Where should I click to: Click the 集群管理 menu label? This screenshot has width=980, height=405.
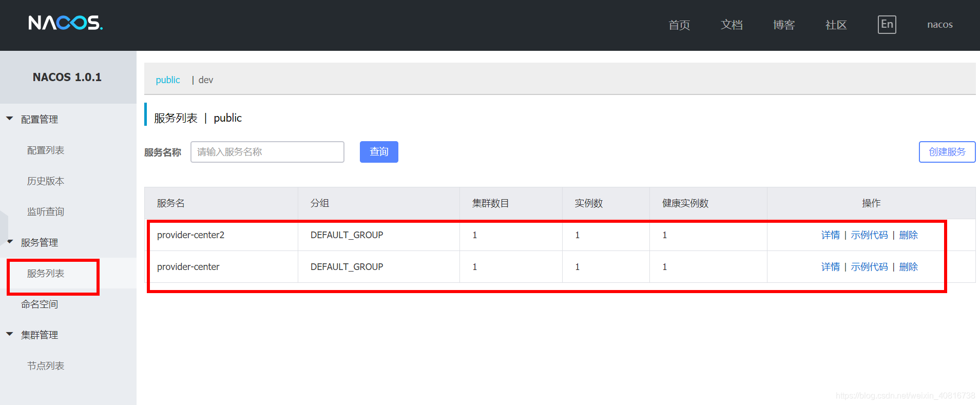click(x=40, y=335)
